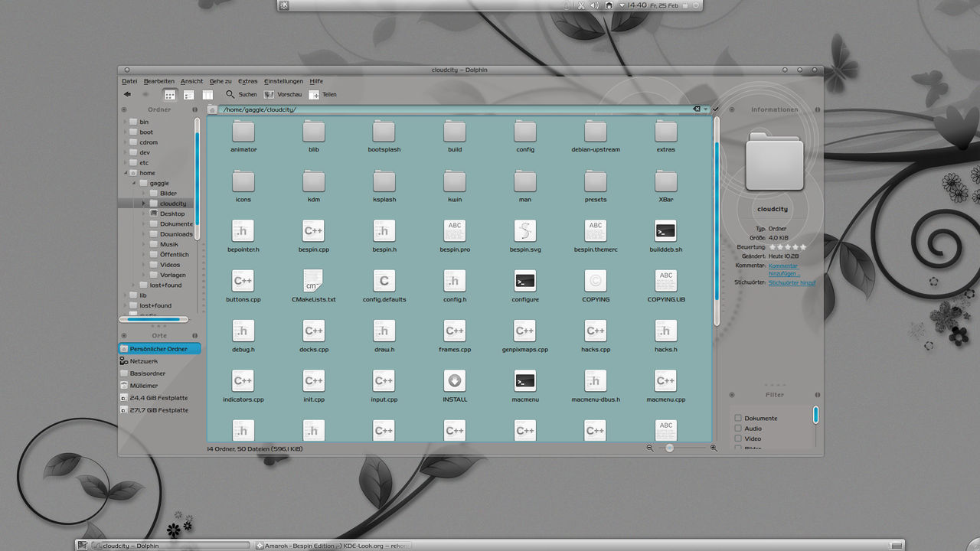Screen dimensions: 980x551
Task: Set rating with the fifth star
Action: point(802,247)
